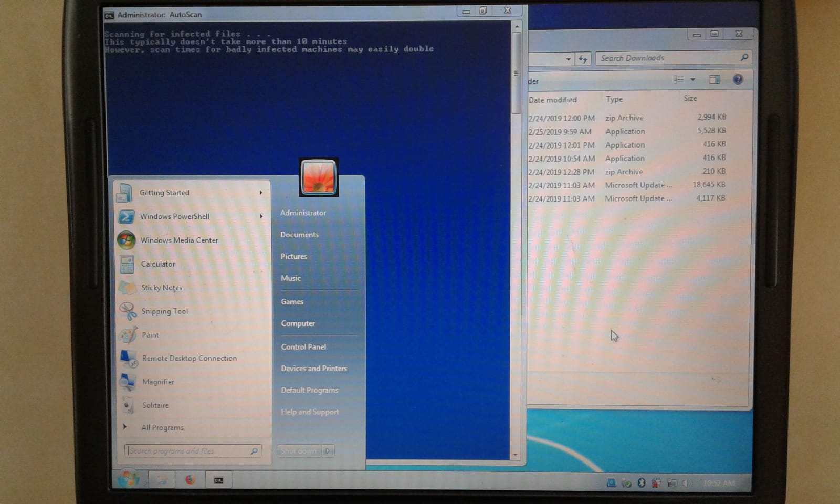Viewport: 840px width, 504px height.
Task: Open Control Panel
Action: coord(303,347)
